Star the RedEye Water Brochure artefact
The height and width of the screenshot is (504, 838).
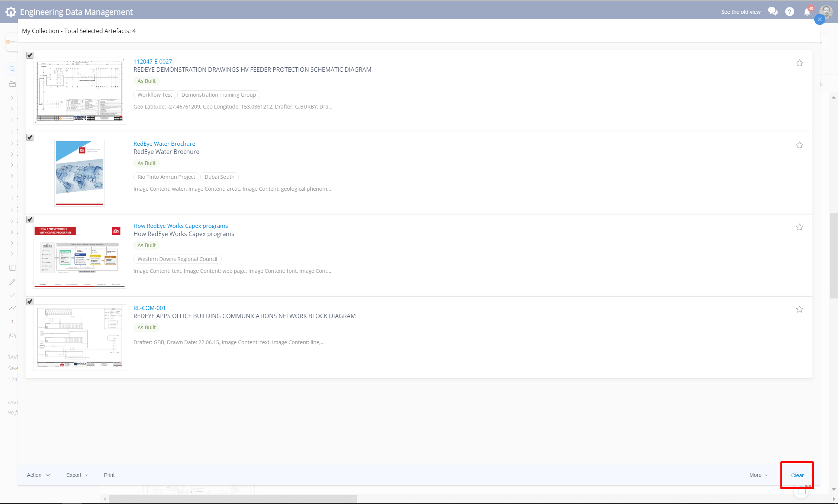pos(800,145)
